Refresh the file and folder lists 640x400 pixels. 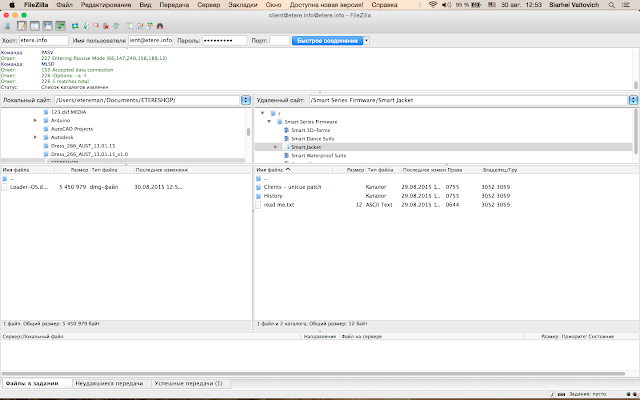[x=75, y=26]
